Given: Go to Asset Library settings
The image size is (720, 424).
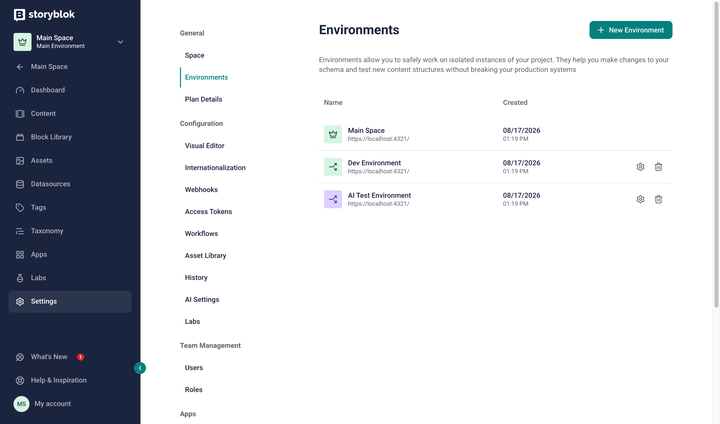Looking at the screenshot, I should point(205,256).
